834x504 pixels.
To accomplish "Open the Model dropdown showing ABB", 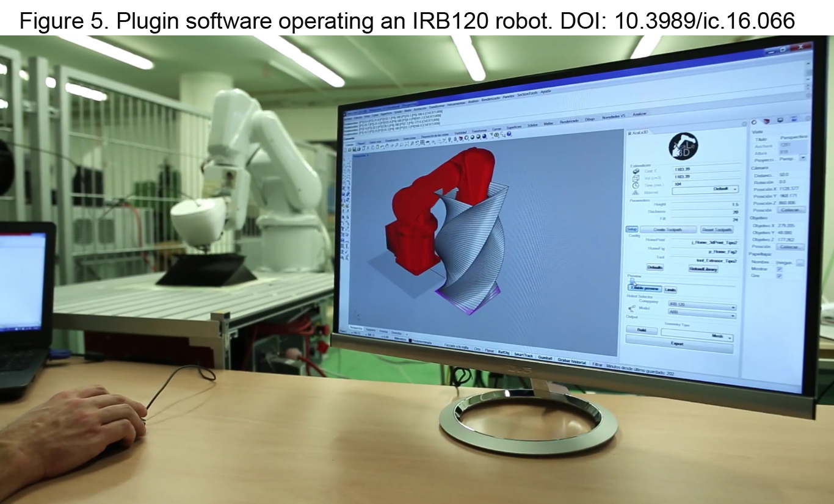I will 702,312.
